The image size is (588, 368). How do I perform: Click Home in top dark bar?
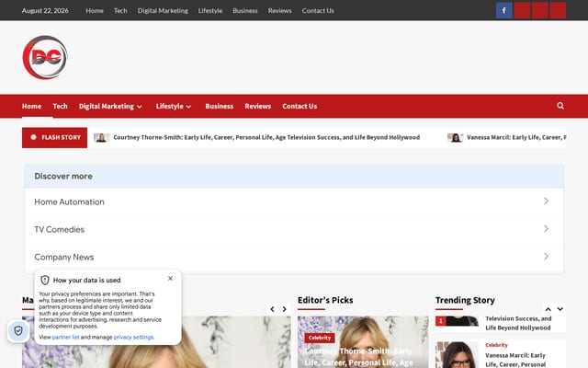click(95, 10)
